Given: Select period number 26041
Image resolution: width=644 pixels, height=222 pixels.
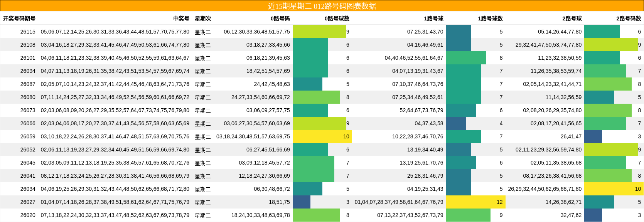Looking at the screenshot, I should (x=28, y=176).
